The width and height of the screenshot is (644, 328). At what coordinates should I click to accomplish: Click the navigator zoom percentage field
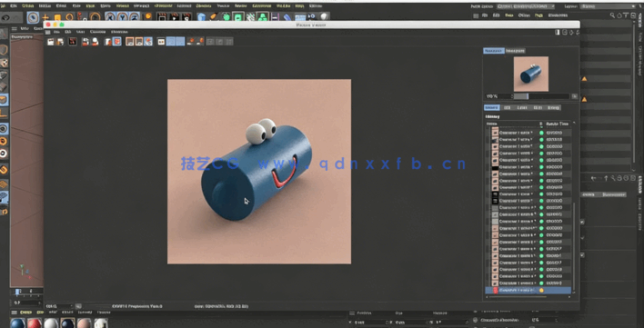point(498,96)
